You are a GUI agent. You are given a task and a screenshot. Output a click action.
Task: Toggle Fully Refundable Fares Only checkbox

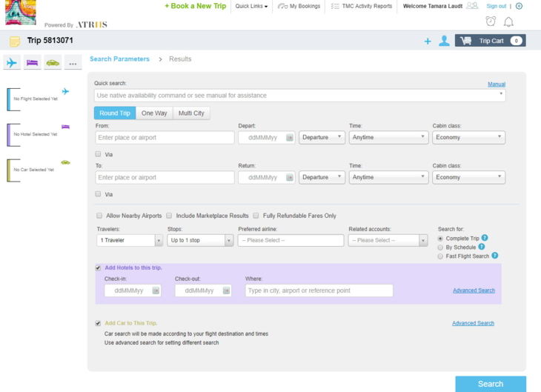[x=256, y=216]
